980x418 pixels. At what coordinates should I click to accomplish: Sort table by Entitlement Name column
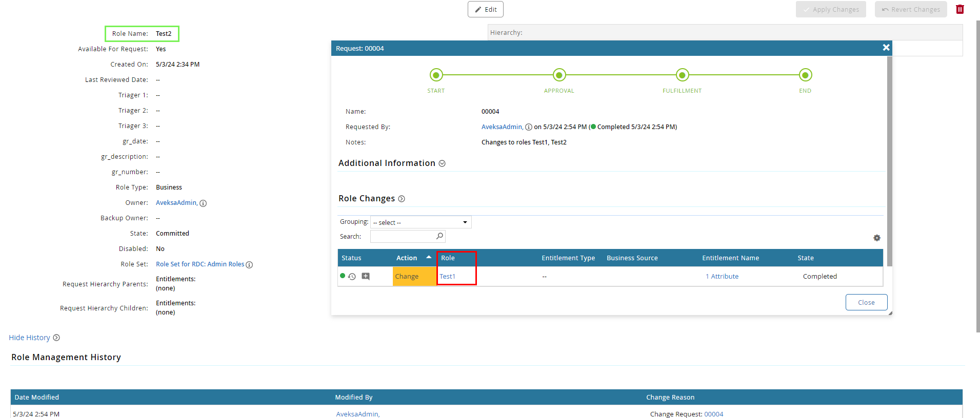point(730,258)
